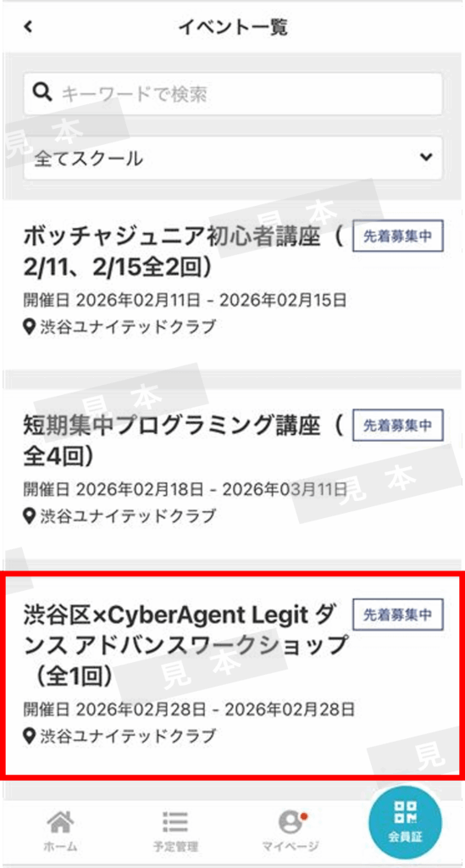Open the Home tab icon
Screen dimensions: 465x868
click(x=60, y=822)
